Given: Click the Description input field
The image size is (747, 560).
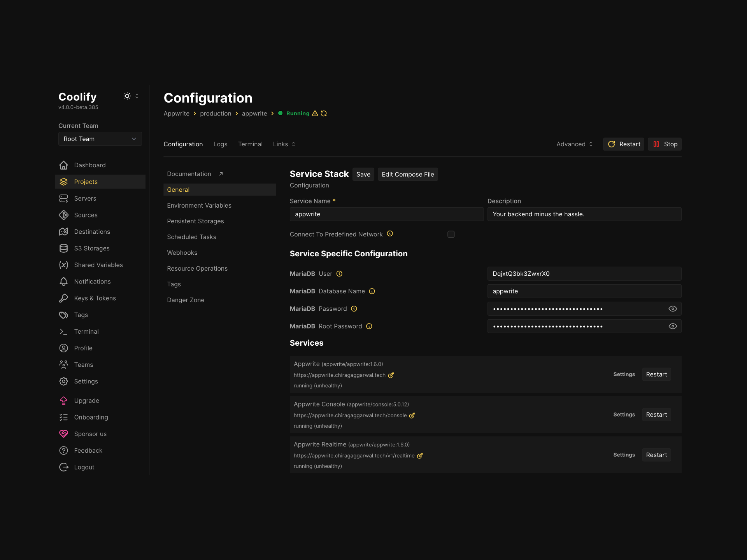Looking at the screenshot, I should 584,214.
